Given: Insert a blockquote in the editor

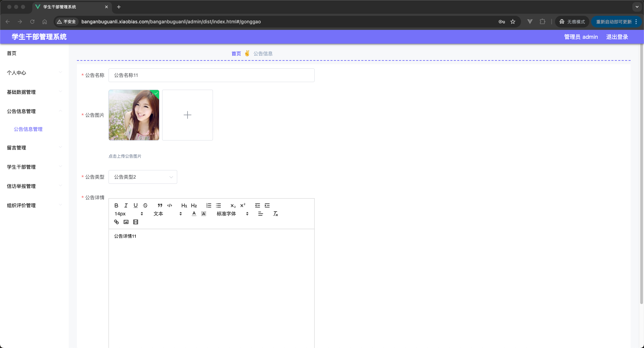Looking at the screenshot, I should coord(160,205).
